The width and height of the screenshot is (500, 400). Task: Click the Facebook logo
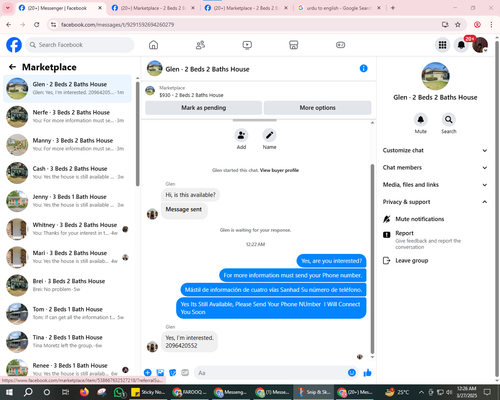coord(14,45)
